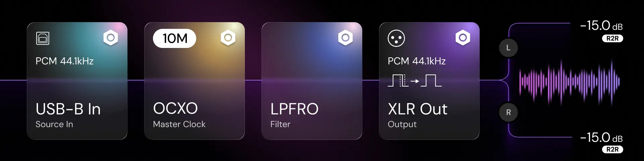Click the USB-B port icon
The height and width of the screenshot is (161, 644).
click(x=43, y=38)
